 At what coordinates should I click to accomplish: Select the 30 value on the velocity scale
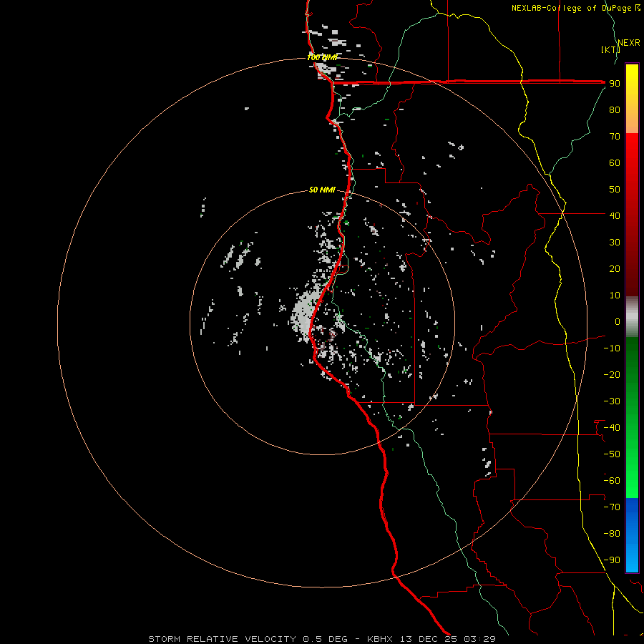(615, 243)
